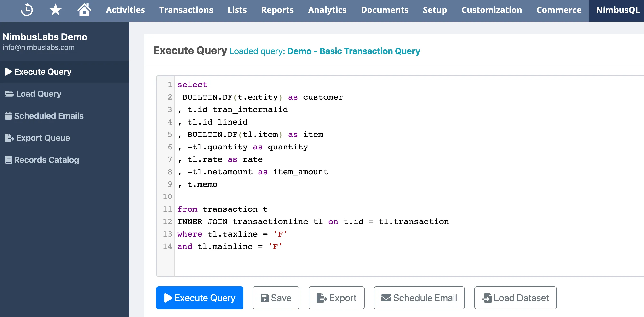Select the NimbusQL tab
Viewport: 644px width, 317px height.
(x=616, y=11)
